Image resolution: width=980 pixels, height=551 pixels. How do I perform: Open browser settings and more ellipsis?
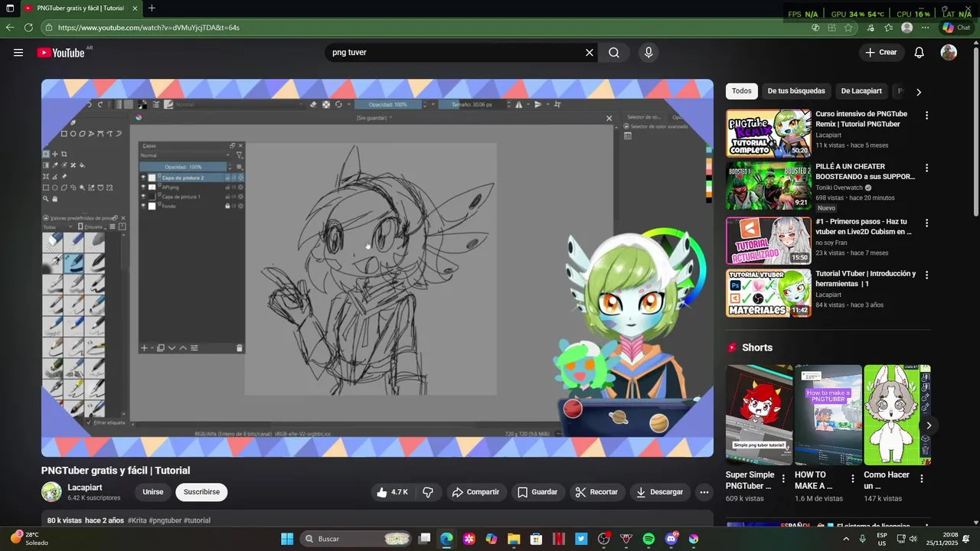pos(926,28)
